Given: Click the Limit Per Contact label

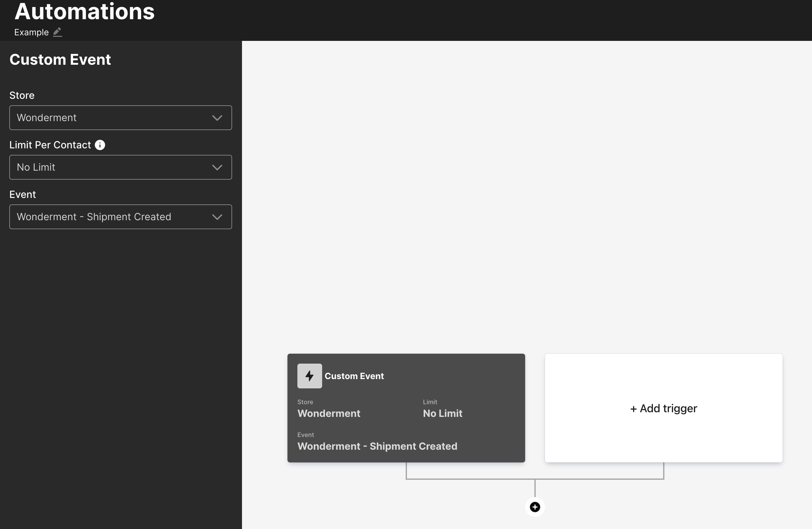Looking at the screenshot, I should pos(50,145).
